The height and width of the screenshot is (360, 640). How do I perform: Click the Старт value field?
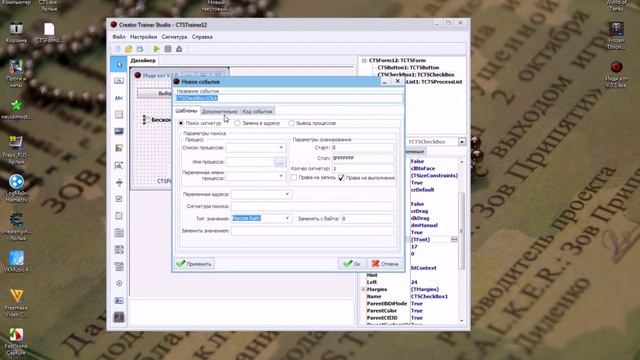pos(362,148)
